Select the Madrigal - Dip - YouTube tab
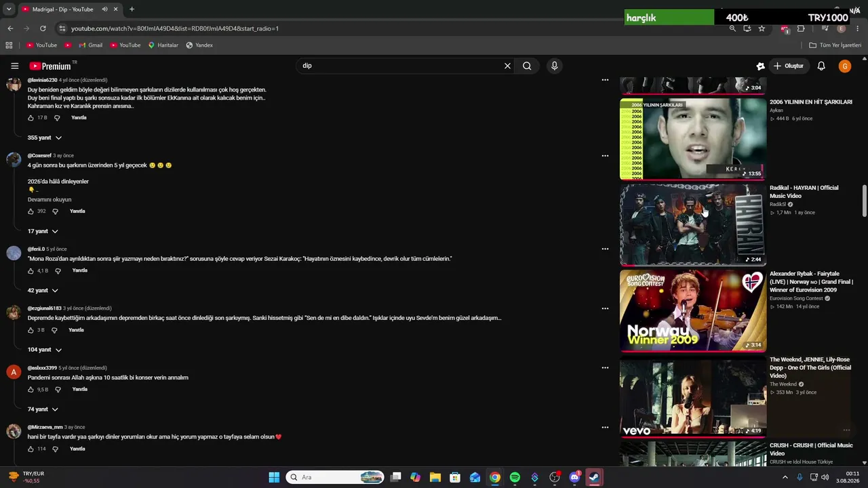Screen dimensions: 868x488 coord(69,9)
